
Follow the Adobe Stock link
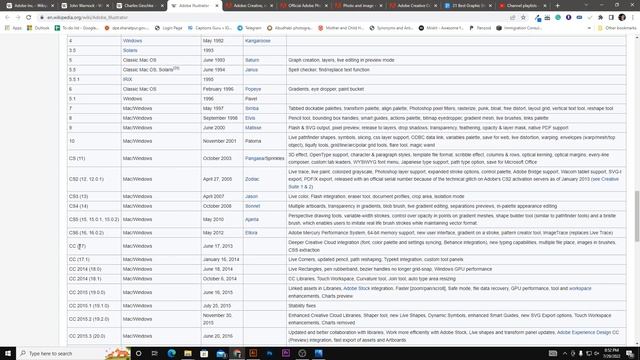point(356,289)
